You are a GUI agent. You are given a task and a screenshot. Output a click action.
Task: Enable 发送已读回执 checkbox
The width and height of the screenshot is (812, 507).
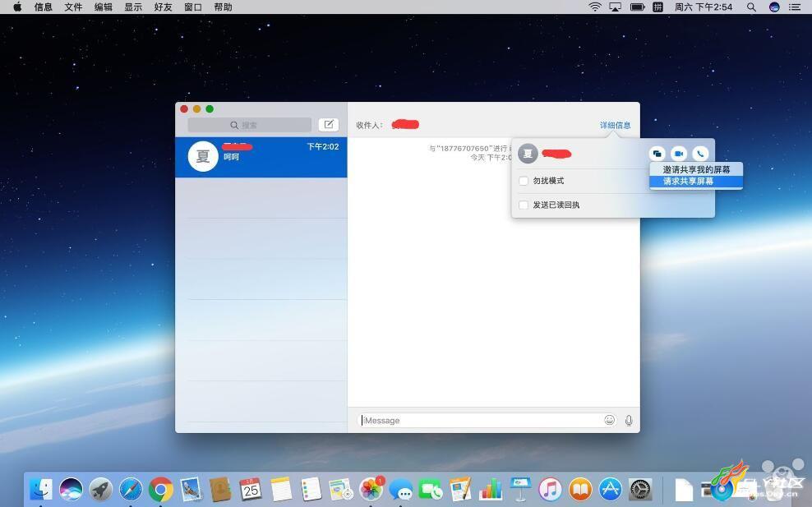click(x=524, y=205)
